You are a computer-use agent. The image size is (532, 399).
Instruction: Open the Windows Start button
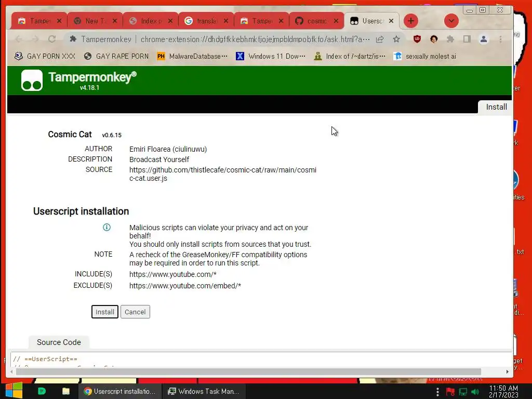coord(14,391)
